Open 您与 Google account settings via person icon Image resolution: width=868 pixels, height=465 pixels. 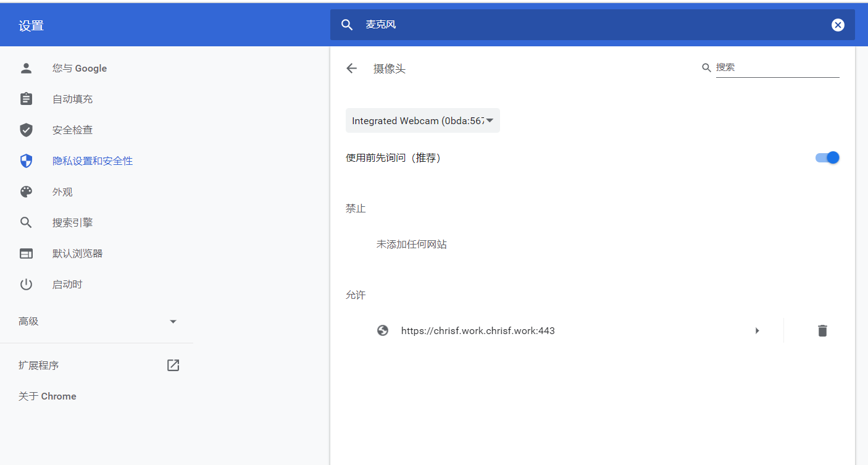(x=26, y=68)
